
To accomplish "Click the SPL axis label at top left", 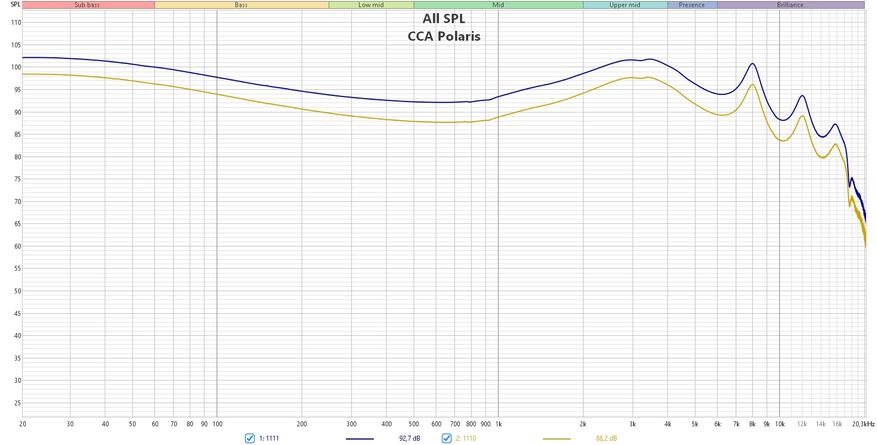I will (15, 4).
